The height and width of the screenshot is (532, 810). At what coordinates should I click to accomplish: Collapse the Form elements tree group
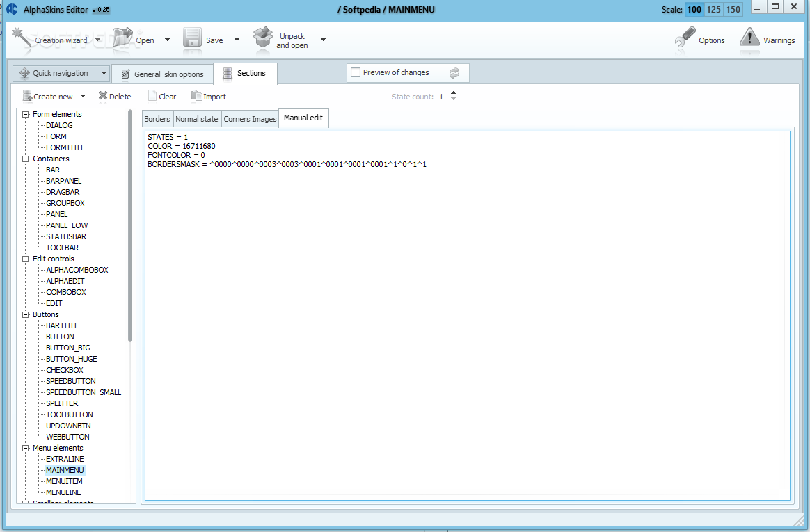25,114
